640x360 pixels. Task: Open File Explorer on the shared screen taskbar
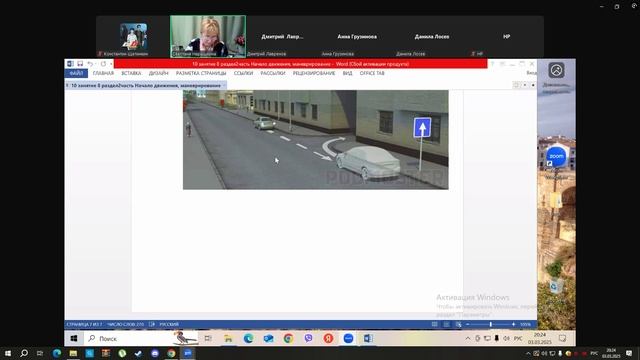(228, 338)
